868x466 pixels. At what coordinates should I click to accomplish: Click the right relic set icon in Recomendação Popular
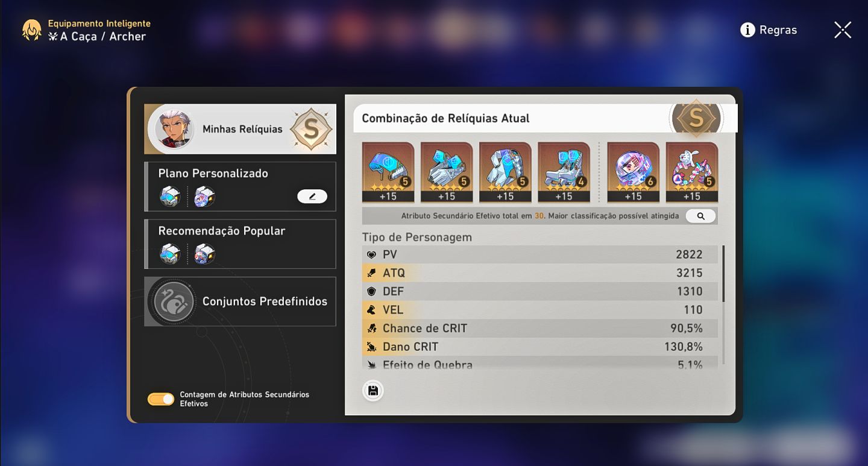pyautogui.click(x=204, y=254)
